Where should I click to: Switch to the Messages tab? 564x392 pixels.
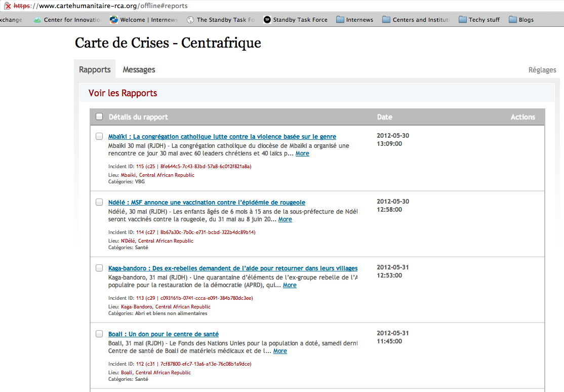pos(139,70)
